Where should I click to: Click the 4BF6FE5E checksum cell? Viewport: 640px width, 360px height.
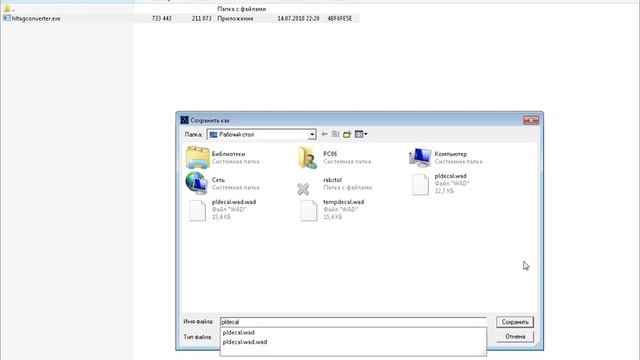(340, 18)
